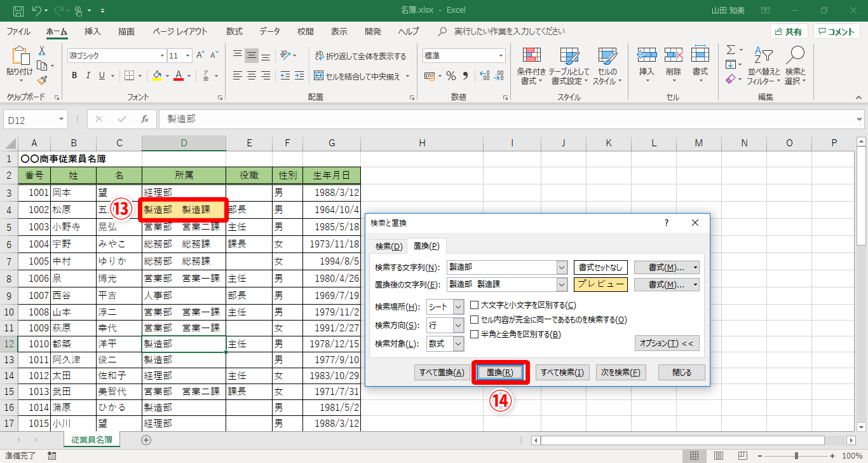Click the すべて置換 button
The image size is (868, 463).
pos(442,372)
